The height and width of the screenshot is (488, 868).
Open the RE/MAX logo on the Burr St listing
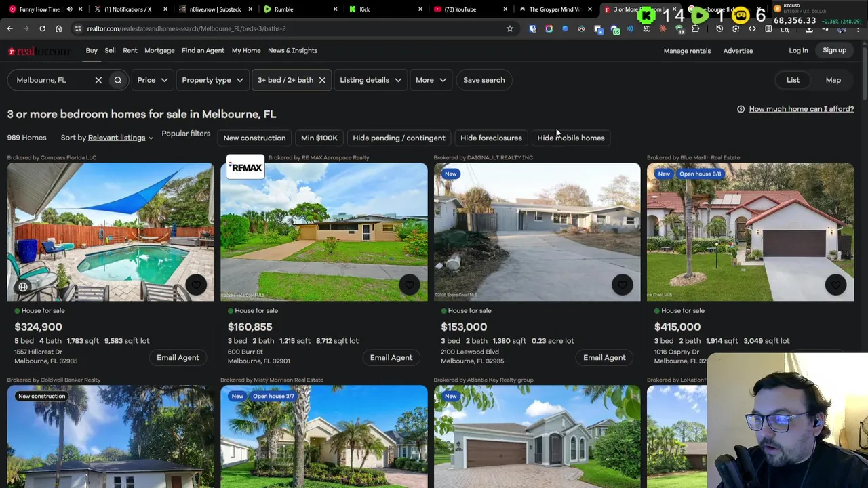tap(245, 167)
